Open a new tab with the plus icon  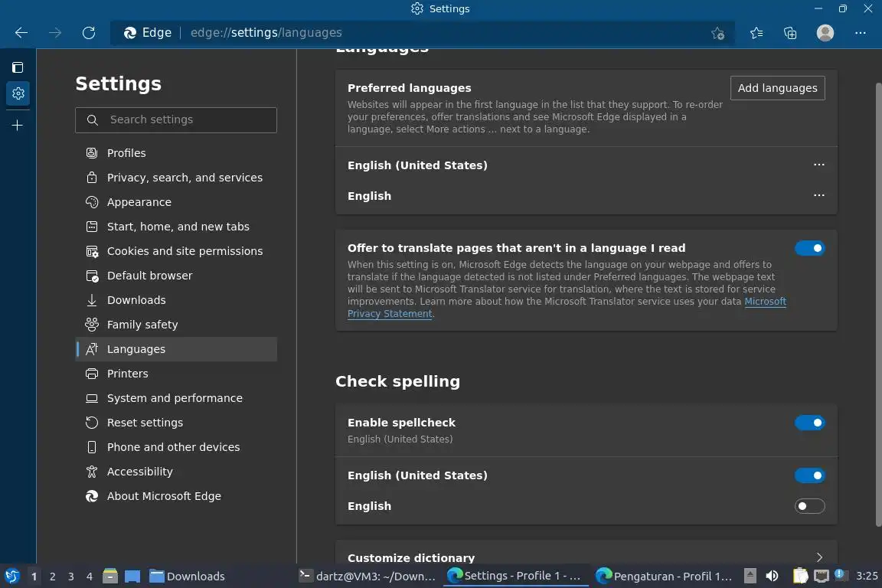[x=18, y=125]
